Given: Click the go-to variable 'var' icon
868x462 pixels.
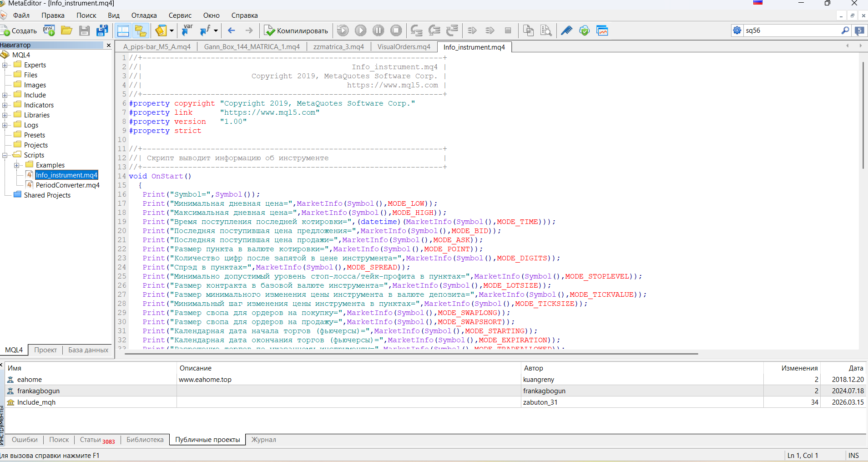Looking at the screenshot, I should pos(187,30).
